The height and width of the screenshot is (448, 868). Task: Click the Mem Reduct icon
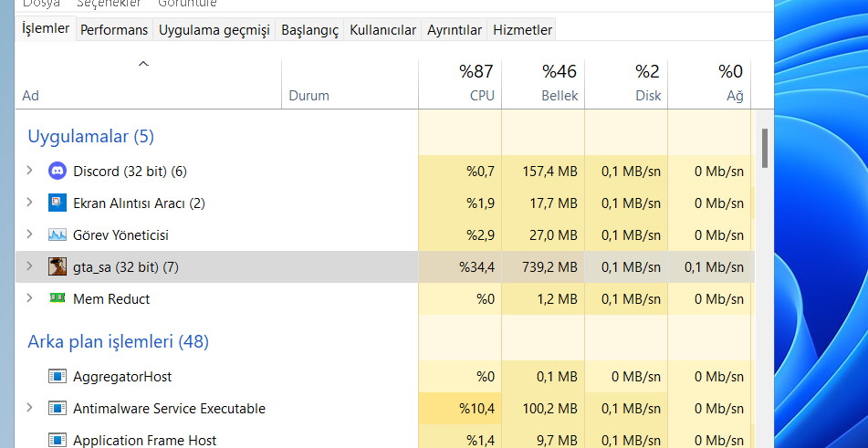tap(58, 298)
